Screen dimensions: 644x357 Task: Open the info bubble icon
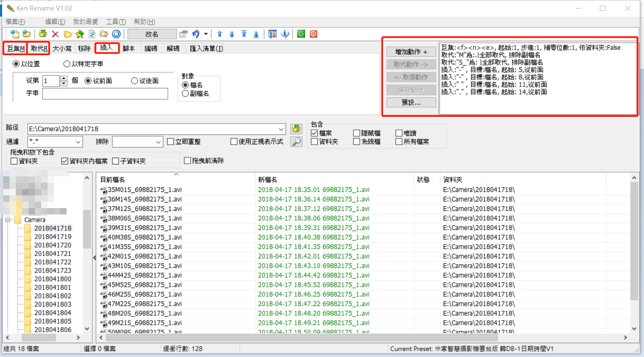[285, 34]
